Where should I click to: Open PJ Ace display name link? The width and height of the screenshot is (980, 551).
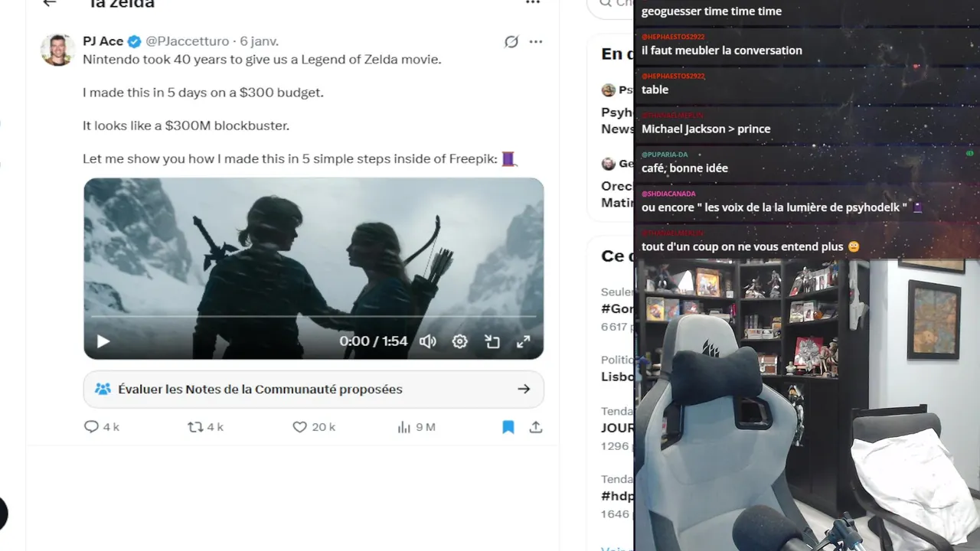(x=103, y=41)
